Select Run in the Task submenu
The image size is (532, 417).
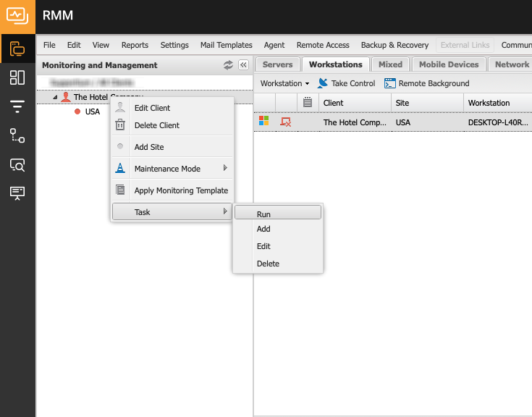pyautogui.click(x=278, y=213)
